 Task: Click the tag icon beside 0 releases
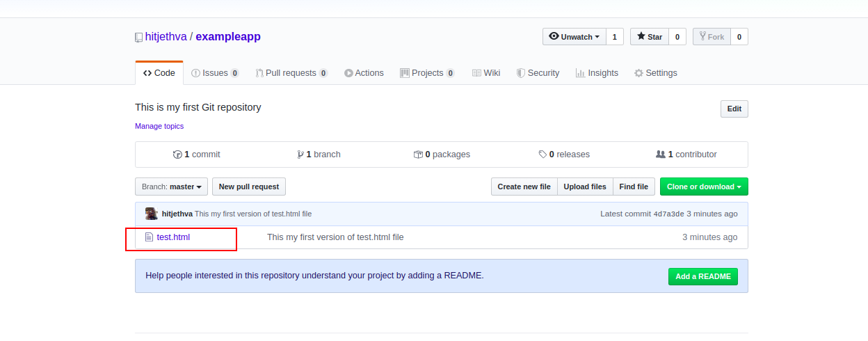542,154
